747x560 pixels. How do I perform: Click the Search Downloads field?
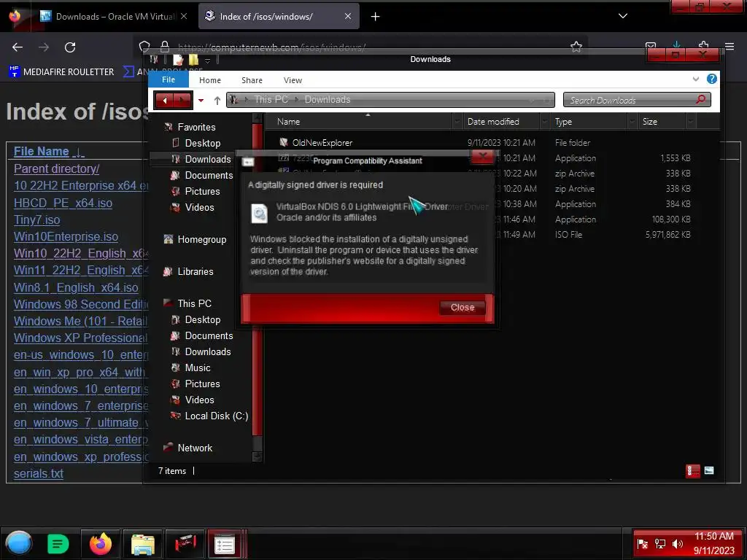[x=637, y=100]
